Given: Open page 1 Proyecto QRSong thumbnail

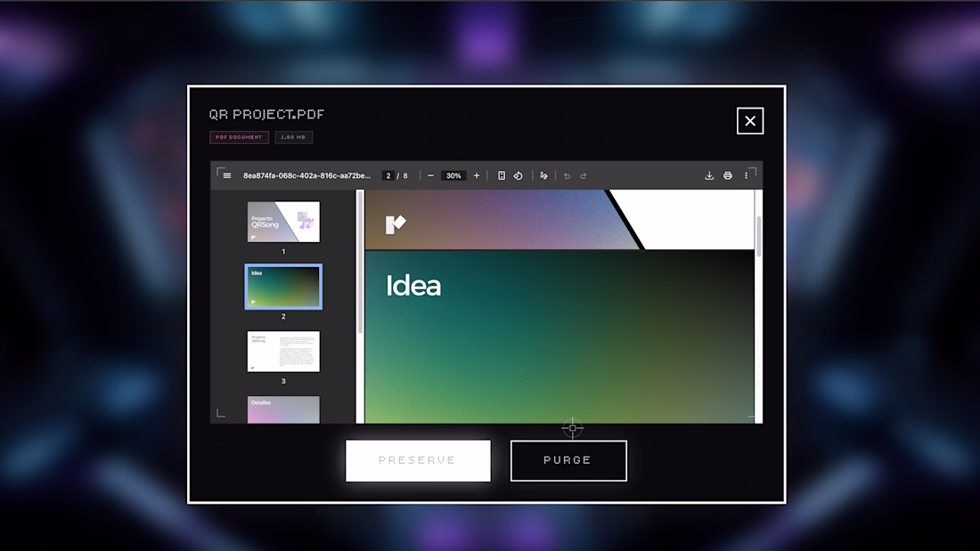Looking at the screenshot, I should pyautogui.click(x=283, y=222).
